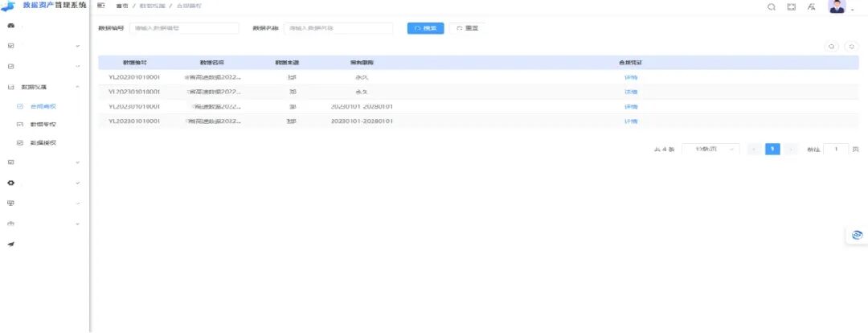The width and height of the screenshot is (868, 333).
Task: Click the system logo at top left
Action: 8,6
